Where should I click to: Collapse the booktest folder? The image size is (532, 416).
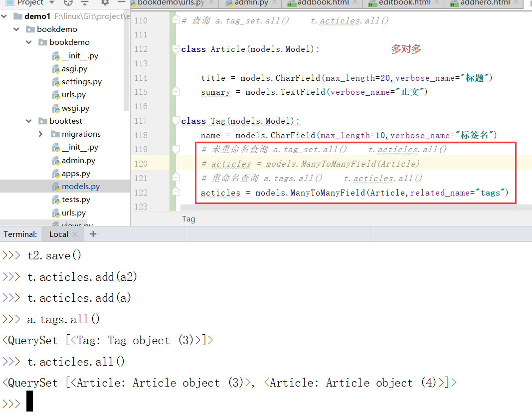pyautogui.click(x=29, y=121)
